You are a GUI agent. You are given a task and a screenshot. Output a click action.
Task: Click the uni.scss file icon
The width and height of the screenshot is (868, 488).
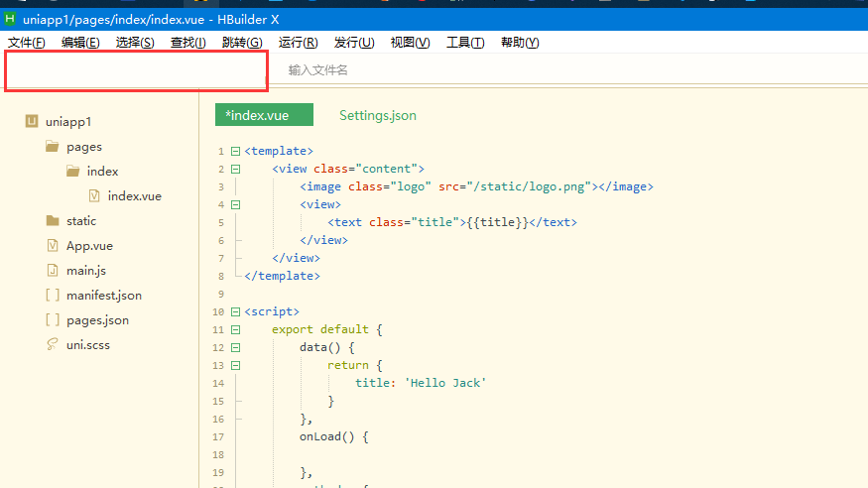(x=52, y=345)
